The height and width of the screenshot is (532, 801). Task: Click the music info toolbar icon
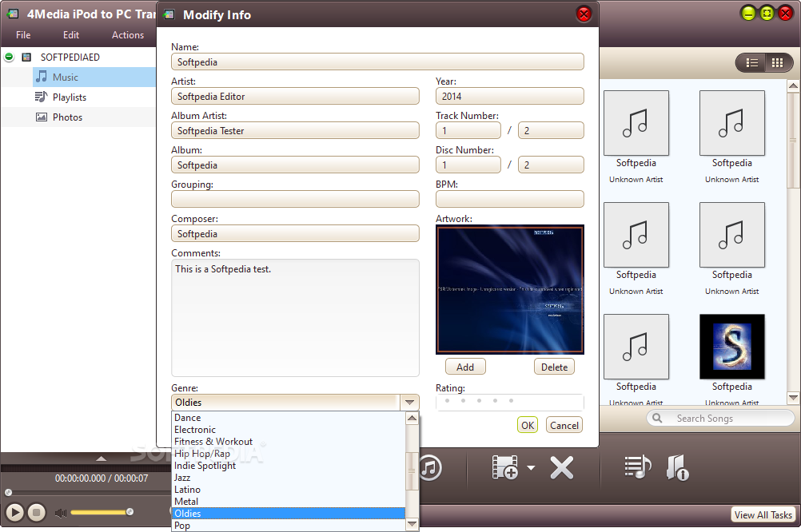677,467
